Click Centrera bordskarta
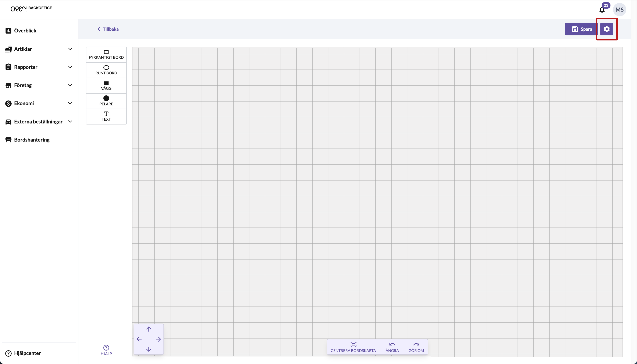637x364 pixels. tap(353, 347)
